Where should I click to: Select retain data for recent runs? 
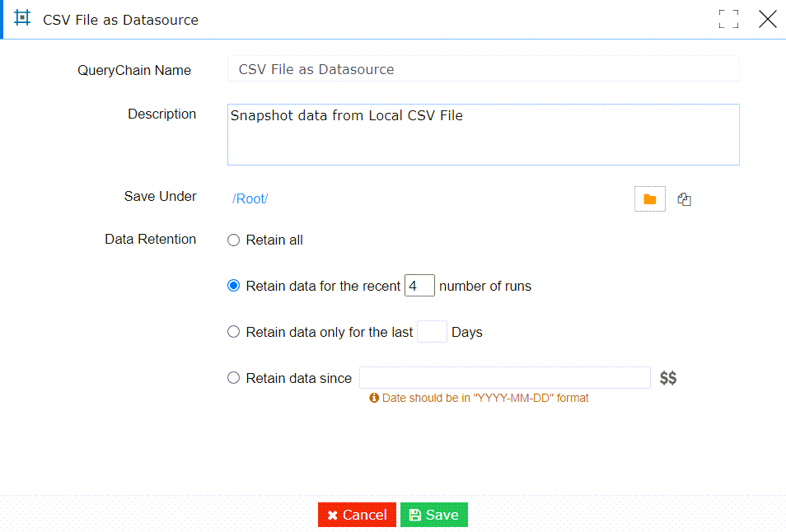[x=232, y=286]
